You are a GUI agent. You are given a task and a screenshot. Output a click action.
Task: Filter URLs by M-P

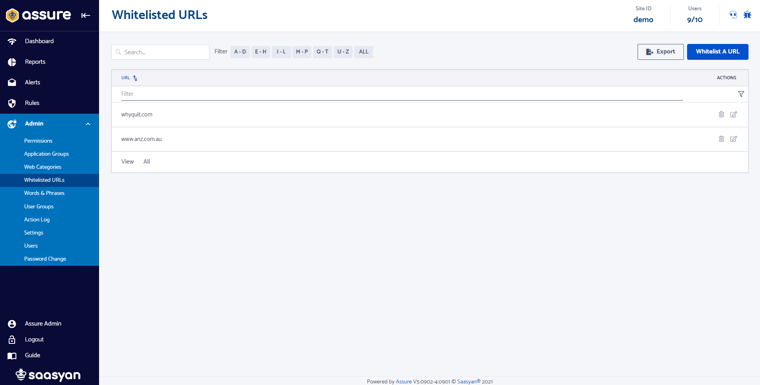302,52
